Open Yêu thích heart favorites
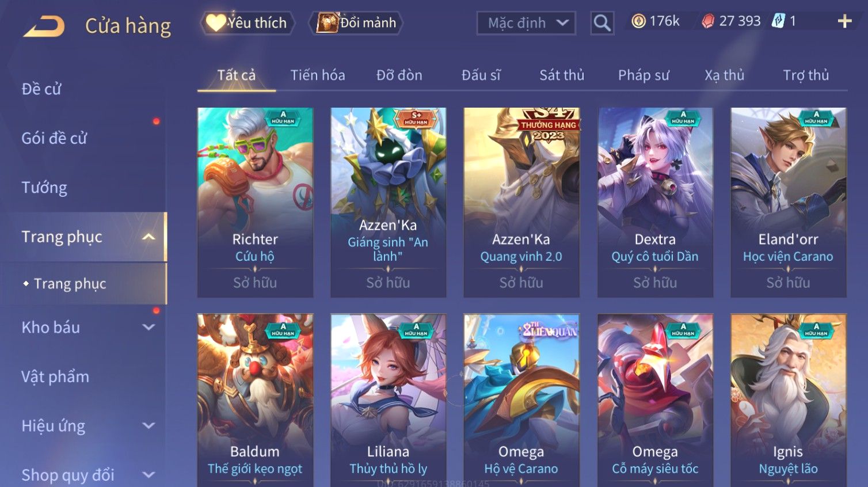The width and height of the screenshot is (868, 487). coord(248,23)
